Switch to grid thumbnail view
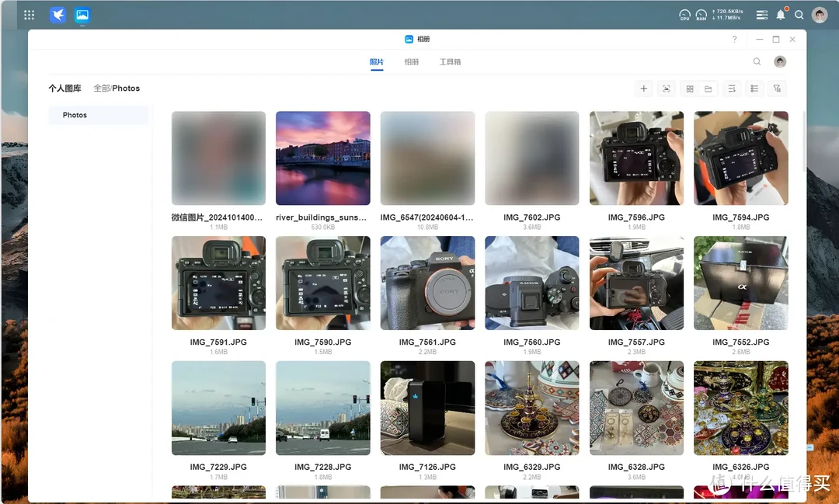The image size is (839, 504). tap(689, 89)
